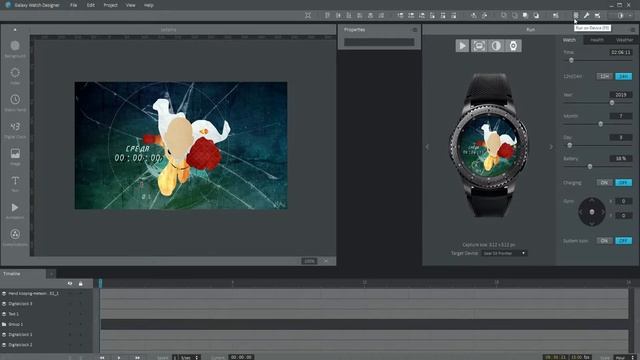Turn Charging OFF

(x=623, y=182)
